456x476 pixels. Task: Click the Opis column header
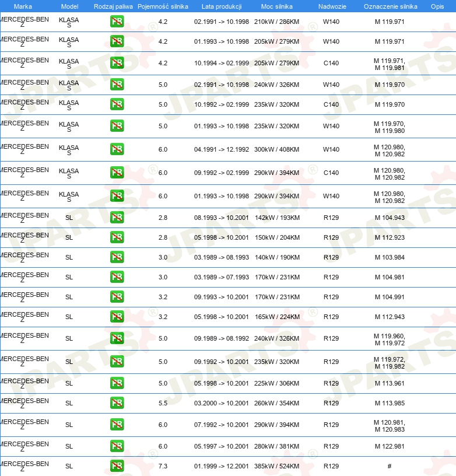click(x=437, y=6)
